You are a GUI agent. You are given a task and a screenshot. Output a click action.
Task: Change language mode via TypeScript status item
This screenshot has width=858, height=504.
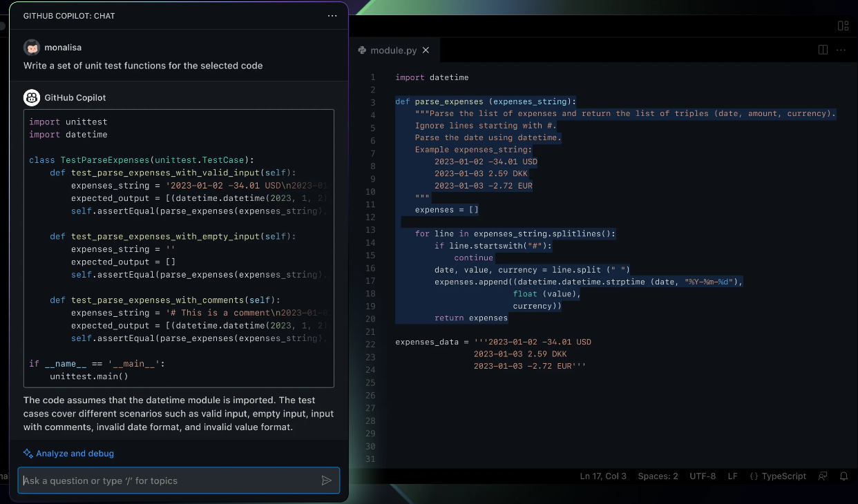click(778, 476)
